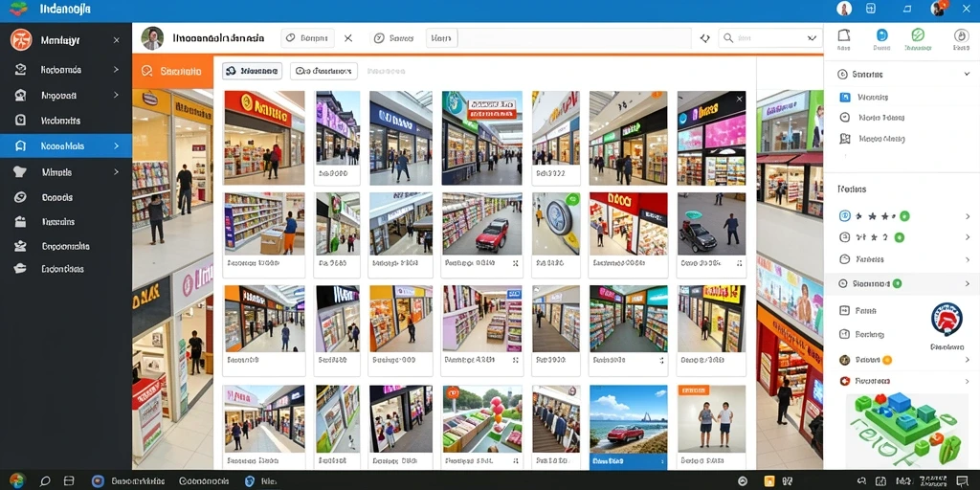Toggle the second outlined filter button below header
This screenshot has width=980, height=490.
point(323,71)
